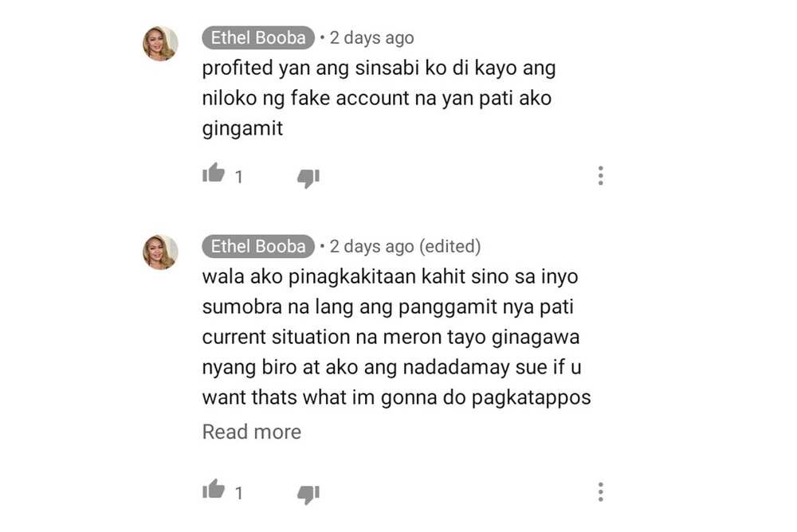
Task: Open Ethel Booba's channel from the first comment
Action: pos(258,37)
